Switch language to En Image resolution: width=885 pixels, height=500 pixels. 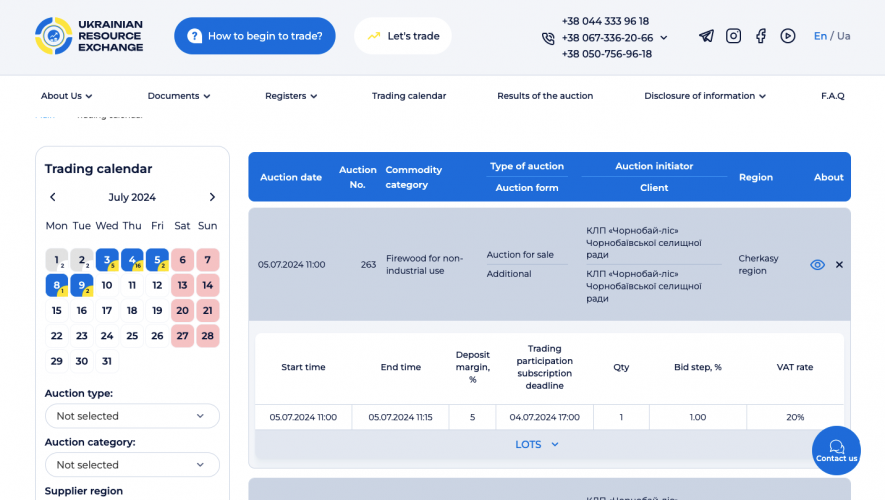tap(820, 36)
